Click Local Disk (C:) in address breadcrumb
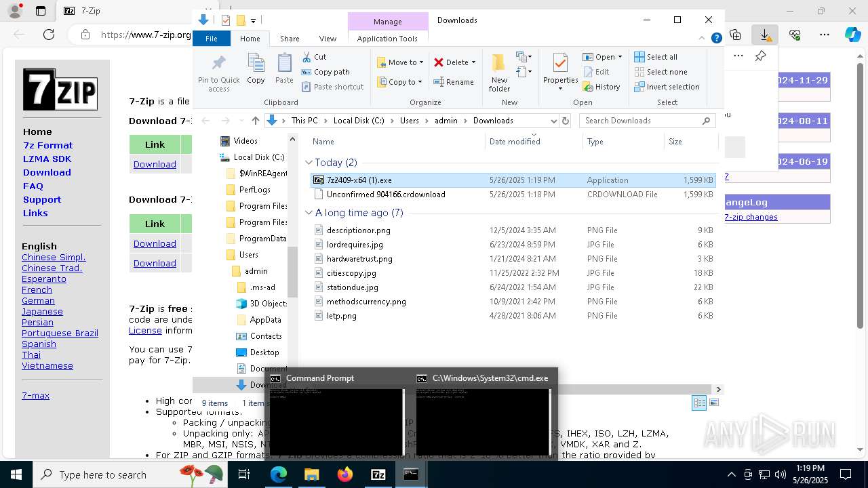 click(359, 121)
